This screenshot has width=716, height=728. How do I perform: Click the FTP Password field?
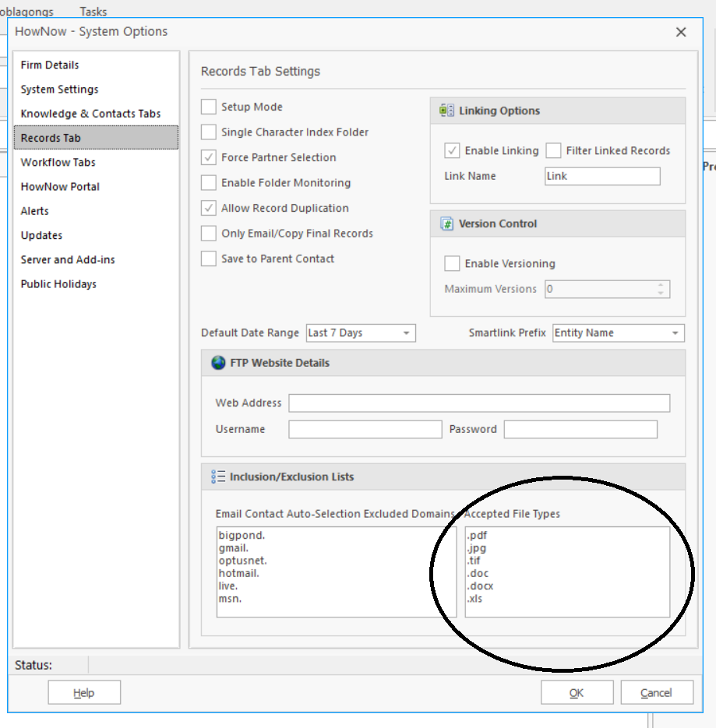(580, 430)
